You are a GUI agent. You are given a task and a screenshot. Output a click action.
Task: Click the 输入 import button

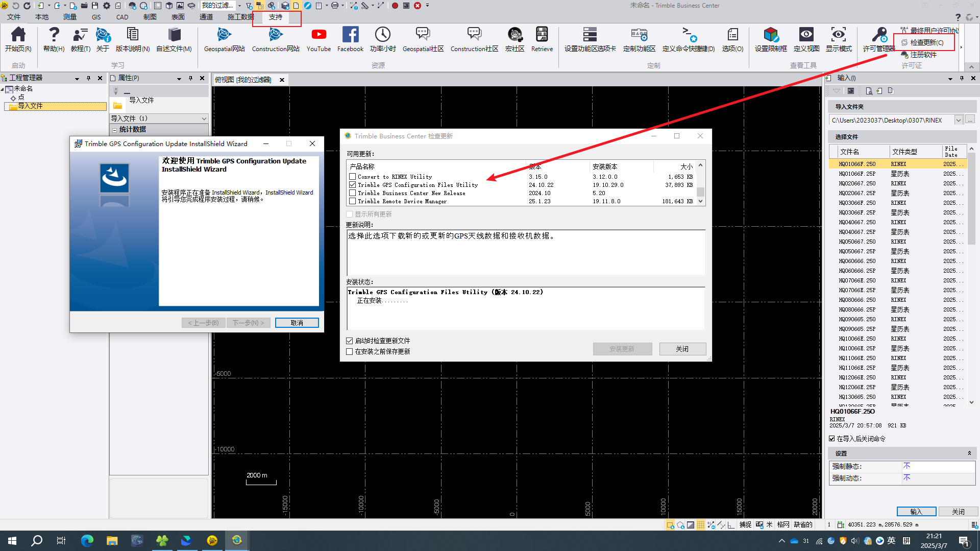916,512
